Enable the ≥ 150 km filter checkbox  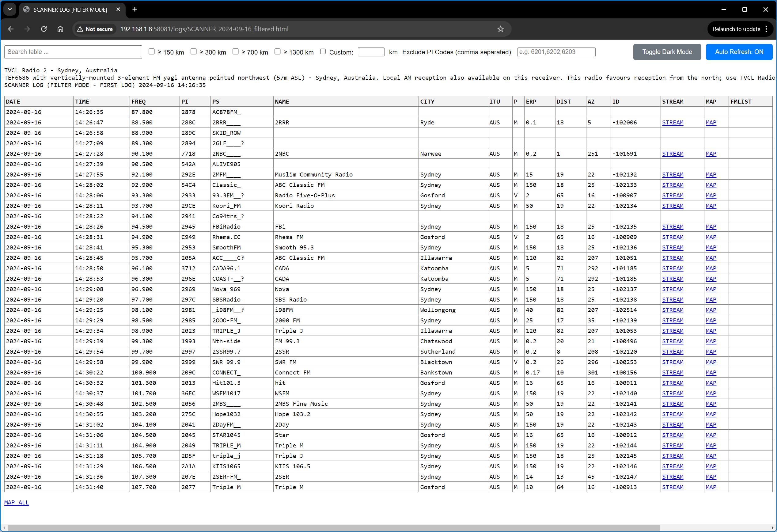tap(151, 51)
